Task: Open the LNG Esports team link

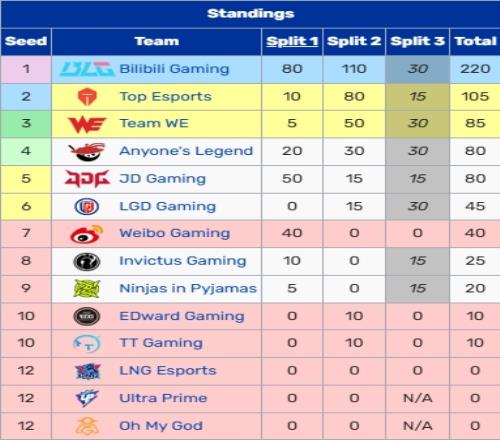Action: [168, 371]
